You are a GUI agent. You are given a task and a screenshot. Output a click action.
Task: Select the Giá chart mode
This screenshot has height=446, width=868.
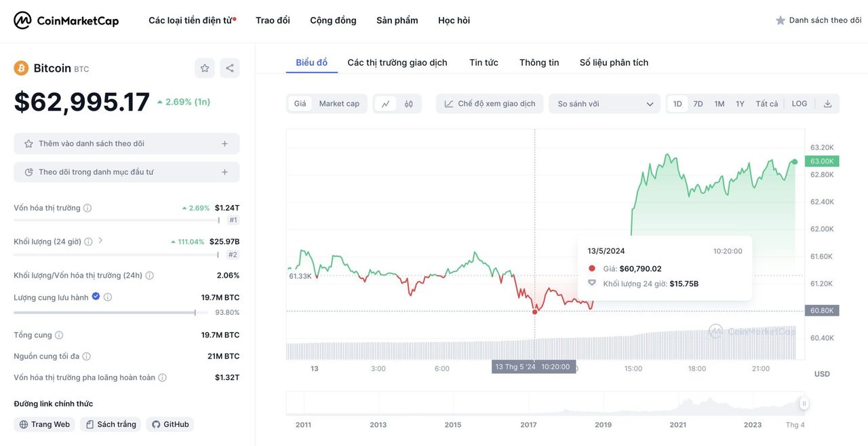300,104
